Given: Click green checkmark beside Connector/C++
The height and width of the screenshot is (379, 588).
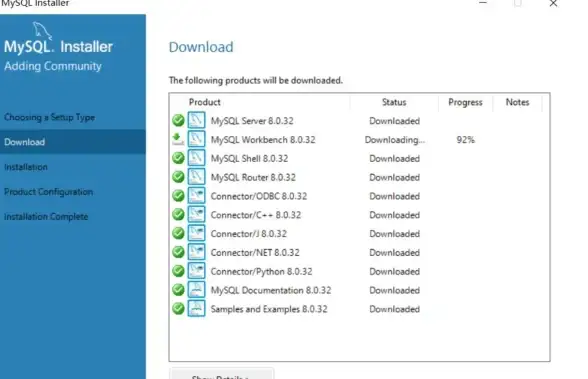Looking at the screenshot, I should 178,214.
